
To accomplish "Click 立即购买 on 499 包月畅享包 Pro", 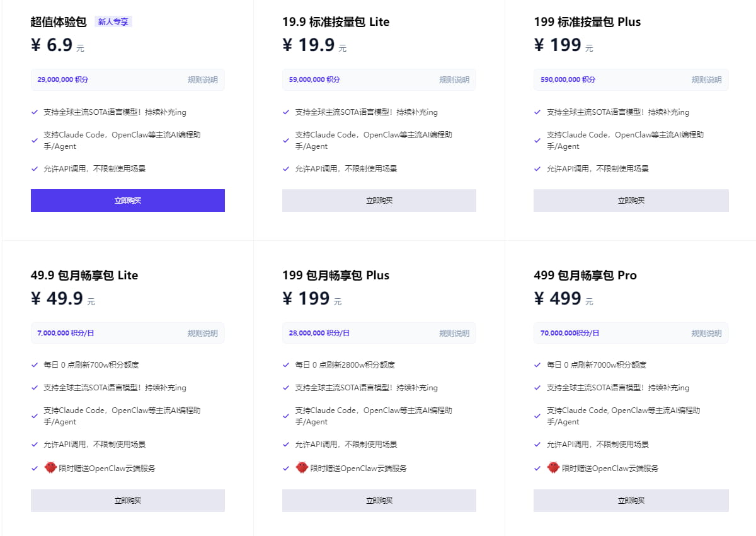I will (631, 500).
